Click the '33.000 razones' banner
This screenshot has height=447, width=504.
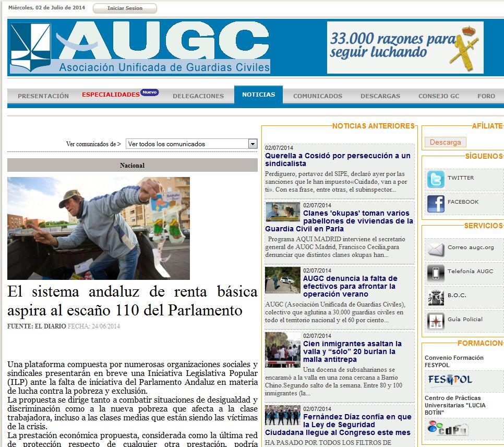click(405, 48)
